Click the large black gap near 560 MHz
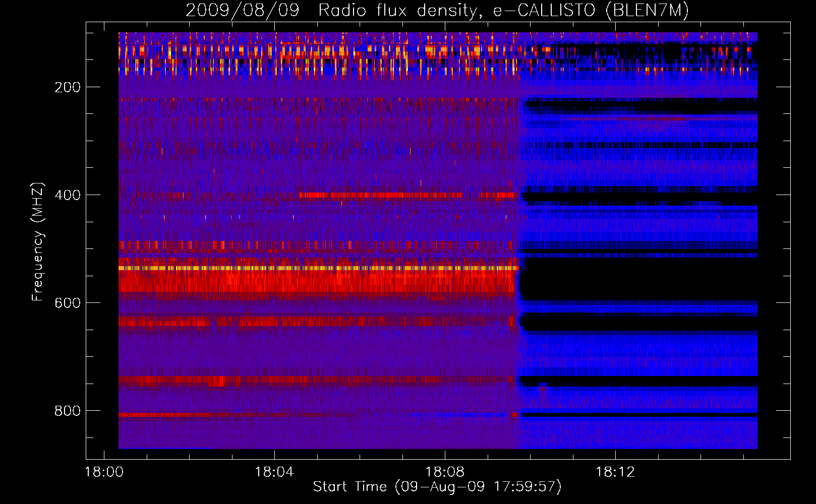This screenshot has height=504, width=816. 638,280
